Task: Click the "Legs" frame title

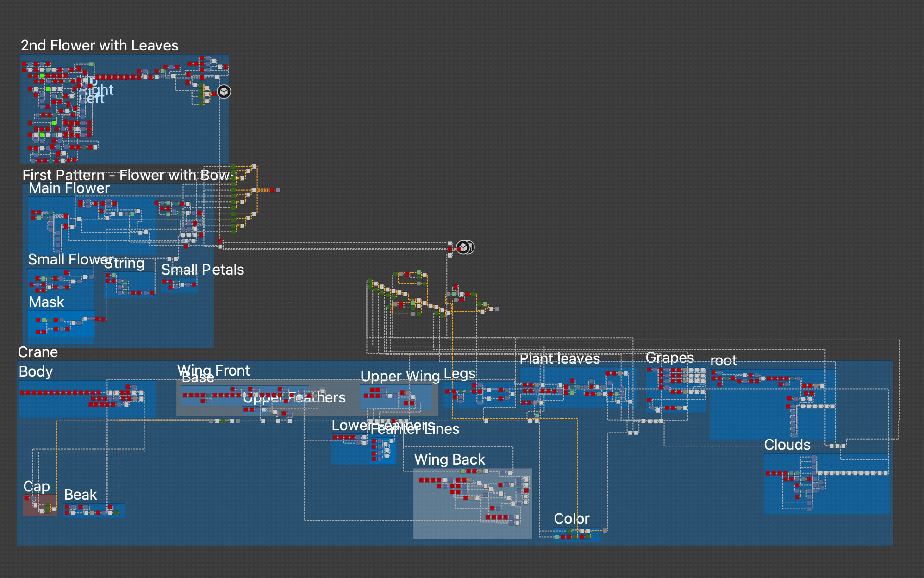Action: [459, 373]
